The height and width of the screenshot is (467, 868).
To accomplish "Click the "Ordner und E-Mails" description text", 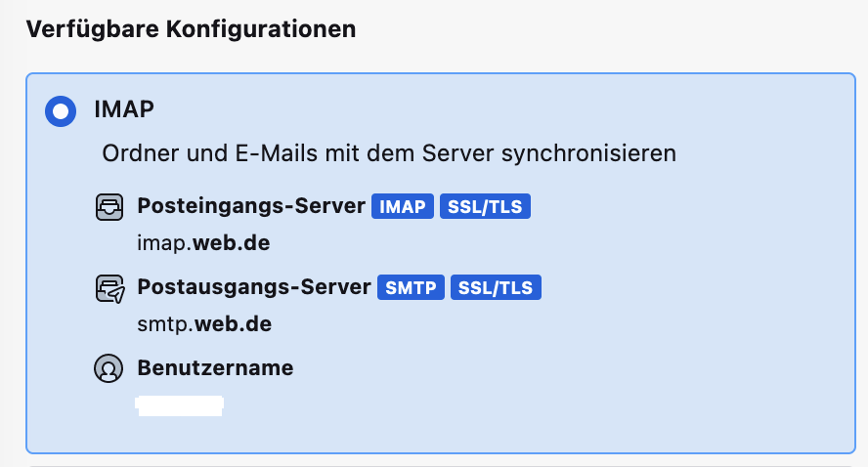I will click(389, 153).
